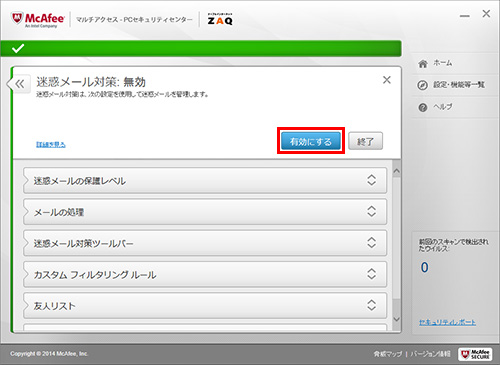This screenshot has width=500, height=365.
Task: Click the help question mark icon
Action: point(423,108)
